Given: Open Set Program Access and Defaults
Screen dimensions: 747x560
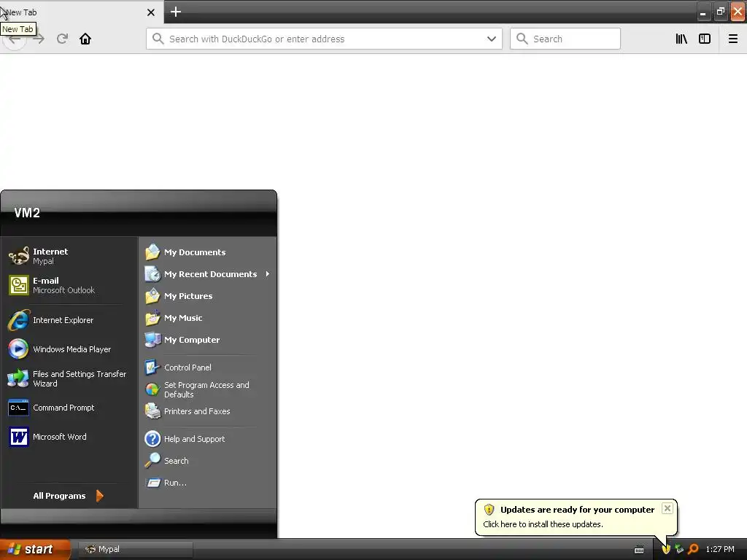Looking at the screenshot, I should (x=208, y=389).
